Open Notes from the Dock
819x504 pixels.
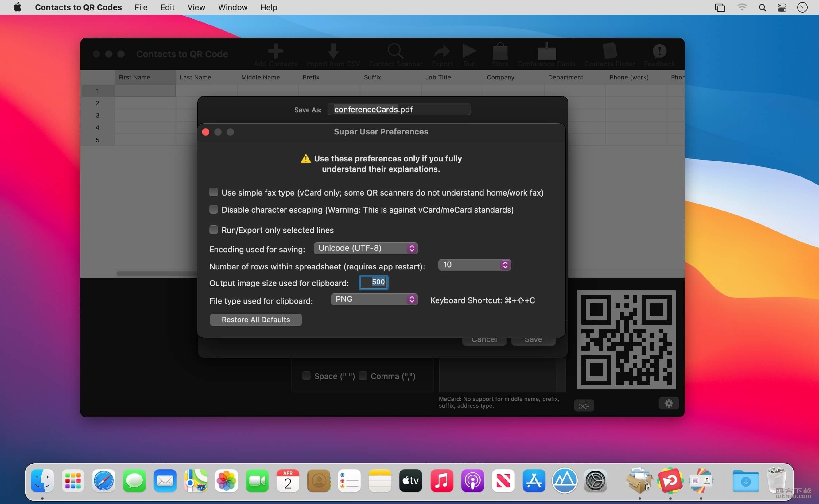tap(380, 481)
